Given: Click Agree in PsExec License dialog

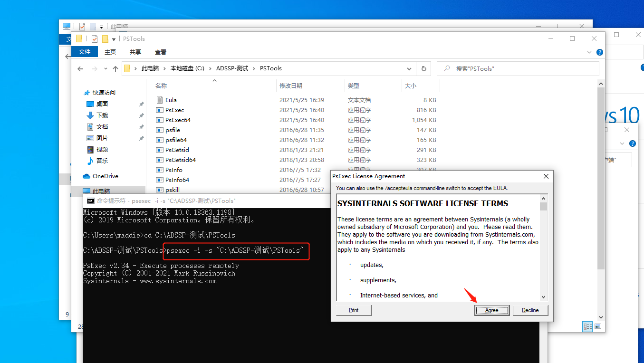Looking at the screenshot, I should coord(492,310).
